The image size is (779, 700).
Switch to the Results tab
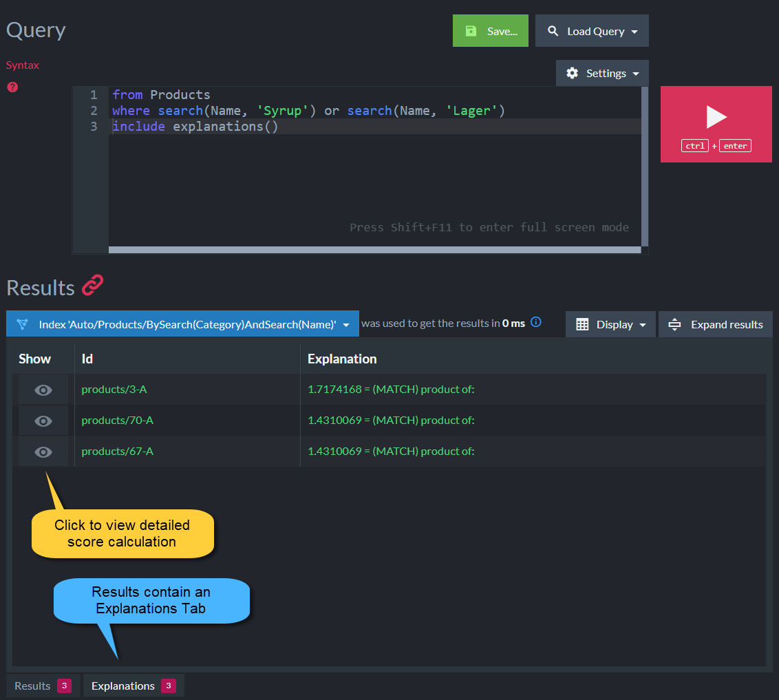(43, 686)
